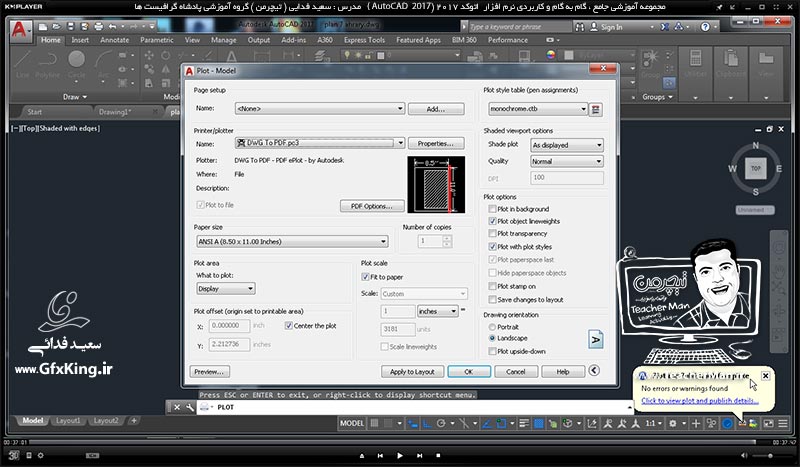Enable Plot stamp on checkbox
This screenshot has height=467, width=800.
coord(492,286)
